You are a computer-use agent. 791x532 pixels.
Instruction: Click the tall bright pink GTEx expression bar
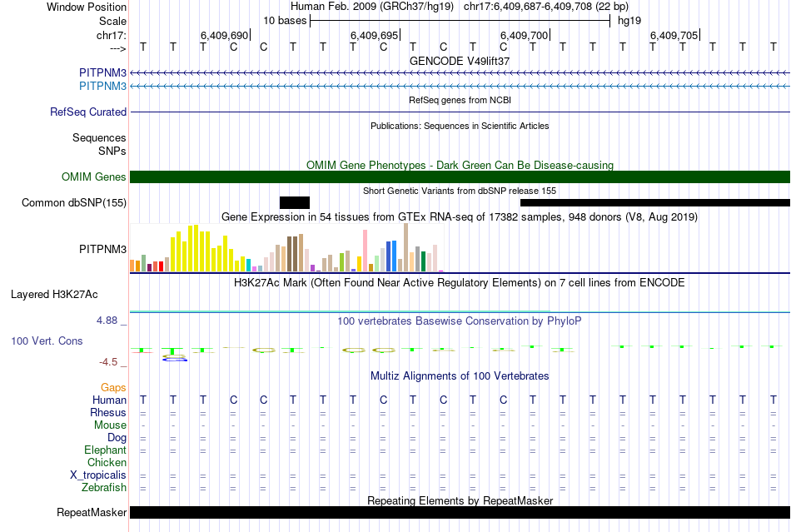[366, 251]
